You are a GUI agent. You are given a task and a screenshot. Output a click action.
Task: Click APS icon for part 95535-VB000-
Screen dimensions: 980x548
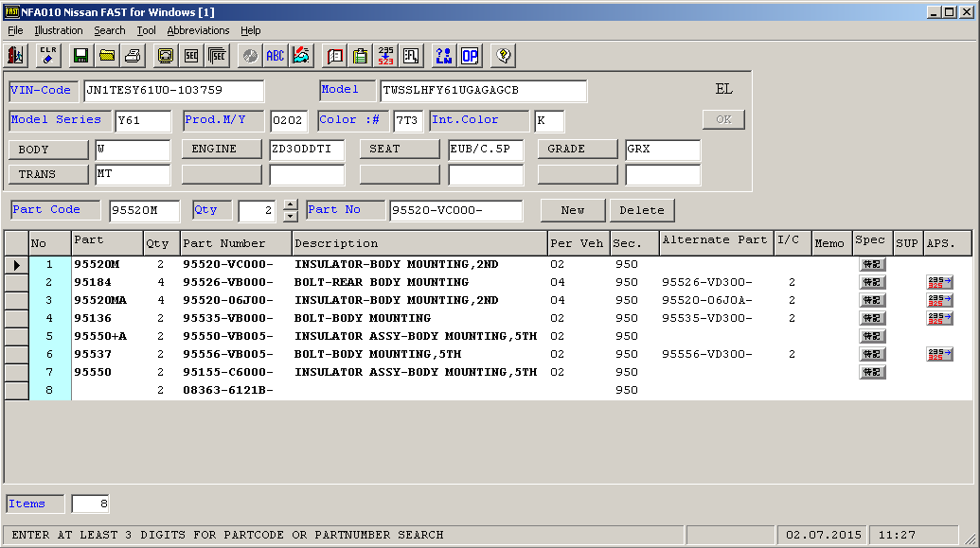pos(939,318)
